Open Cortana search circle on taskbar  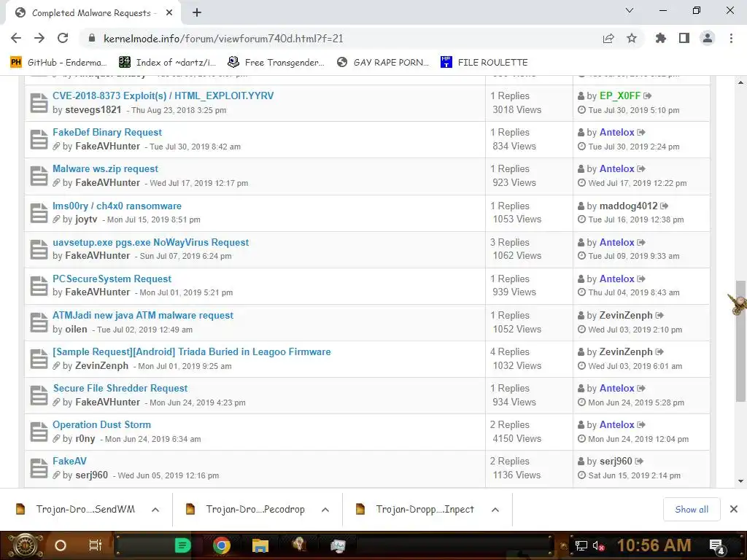click(60, 545)
